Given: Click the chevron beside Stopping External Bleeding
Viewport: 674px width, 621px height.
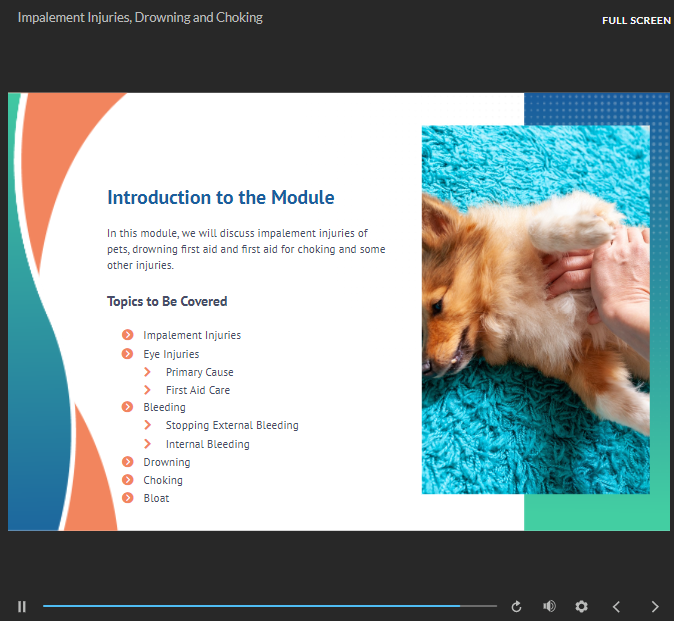Looking at the screenshot, I should [x=148, y=425].
